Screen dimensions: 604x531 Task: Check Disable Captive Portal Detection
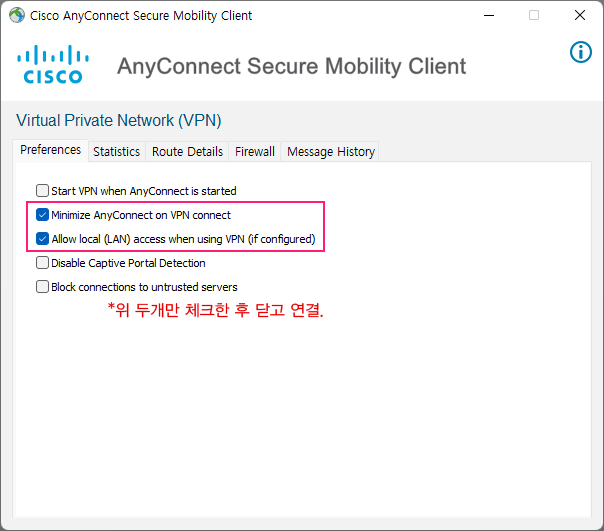(x=42, y=263)
